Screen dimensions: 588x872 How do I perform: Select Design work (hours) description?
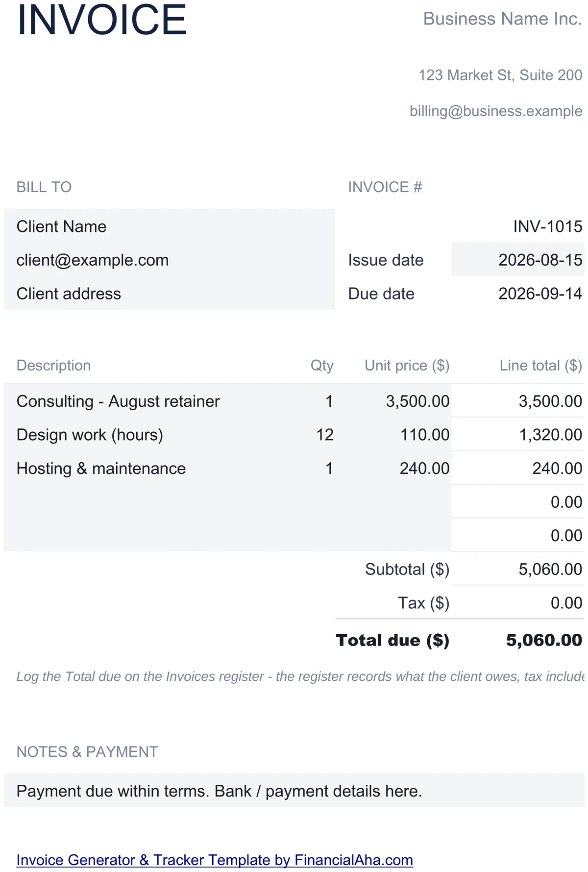[90, 435]
